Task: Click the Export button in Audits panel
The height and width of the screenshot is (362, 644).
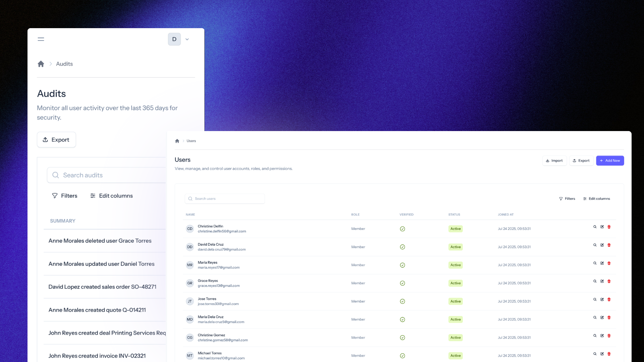Action: click(56, 140)
